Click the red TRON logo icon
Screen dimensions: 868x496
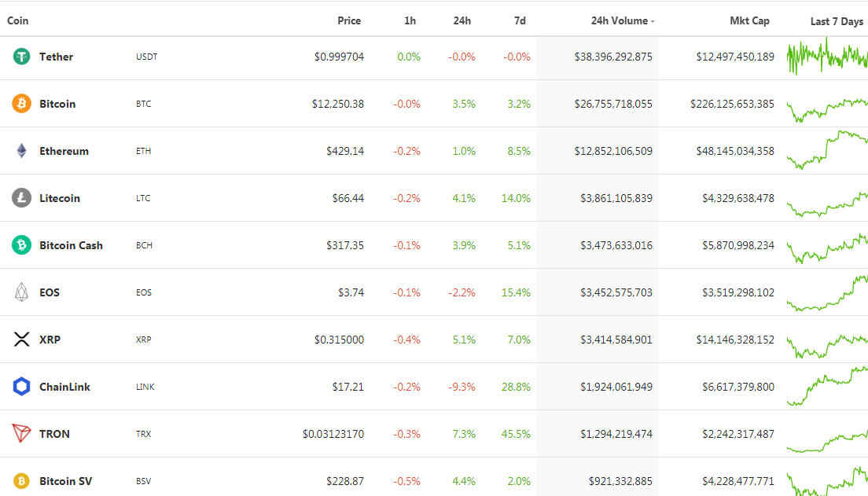point(21,434)
